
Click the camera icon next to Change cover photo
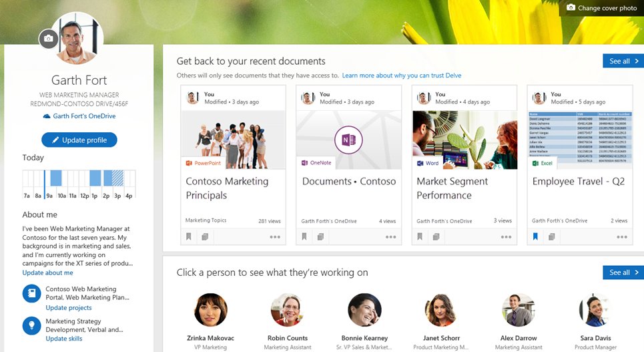571,7
